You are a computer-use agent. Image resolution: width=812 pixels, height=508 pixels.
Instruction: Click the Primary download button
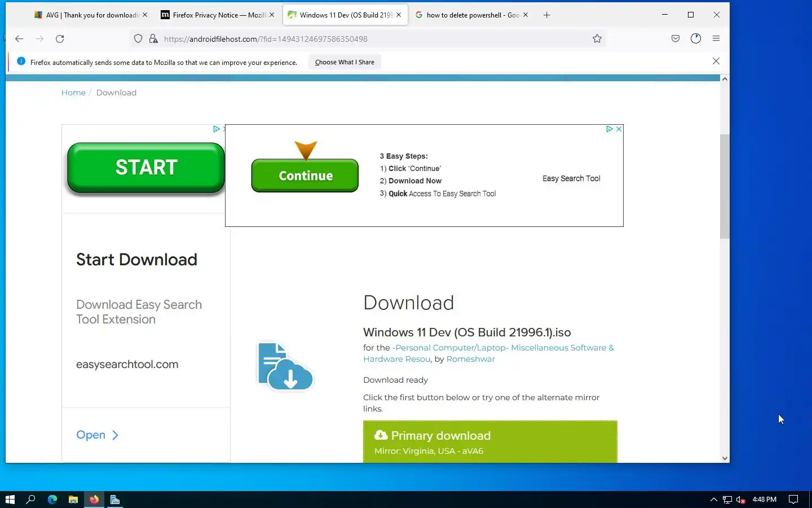(490, 442)
